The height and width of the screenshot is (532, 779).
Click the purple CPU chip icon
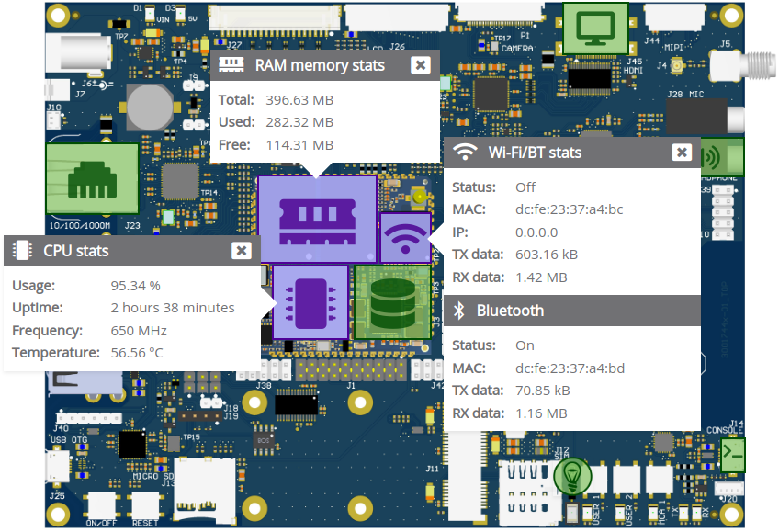pos(310,302)
